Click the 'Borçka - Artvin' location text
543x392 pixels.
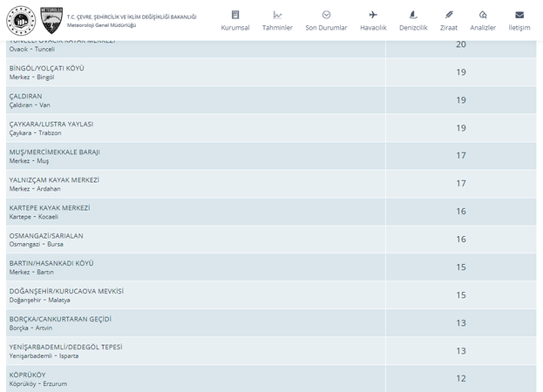(31, 328)
